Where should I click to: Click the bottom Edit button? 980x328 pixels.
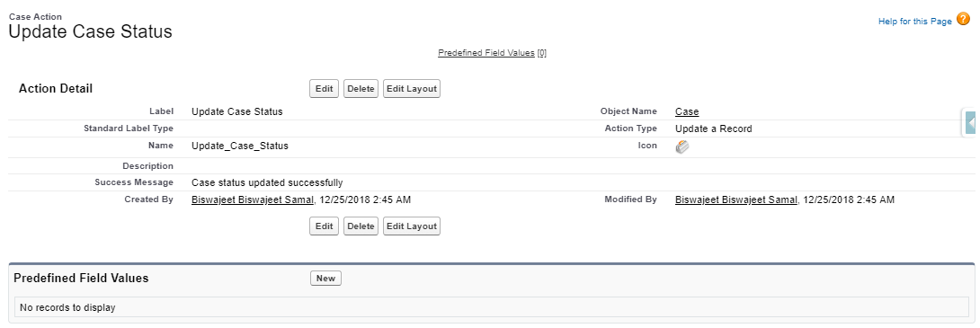tap(324, 226)
